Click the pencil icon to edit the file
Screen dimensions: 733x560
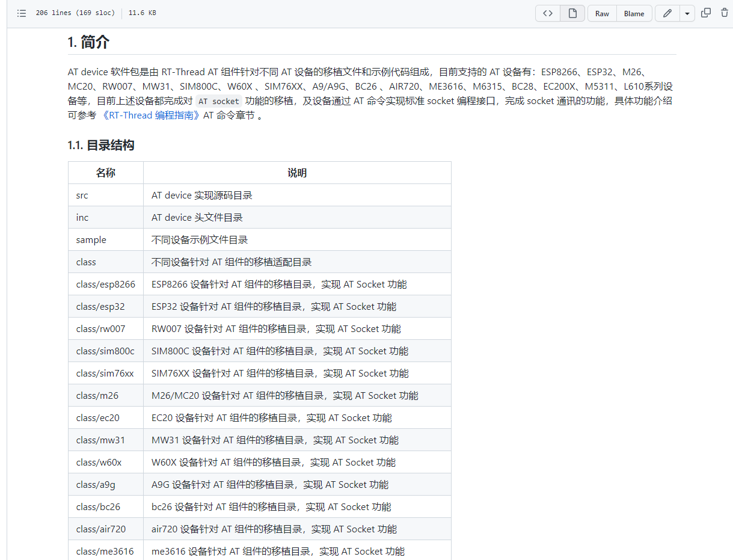[667, 13]
